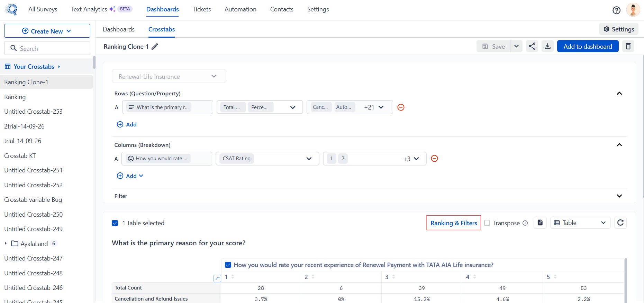Edit the Ranking Clone-1 name with pencil icon

coord(155,46)
